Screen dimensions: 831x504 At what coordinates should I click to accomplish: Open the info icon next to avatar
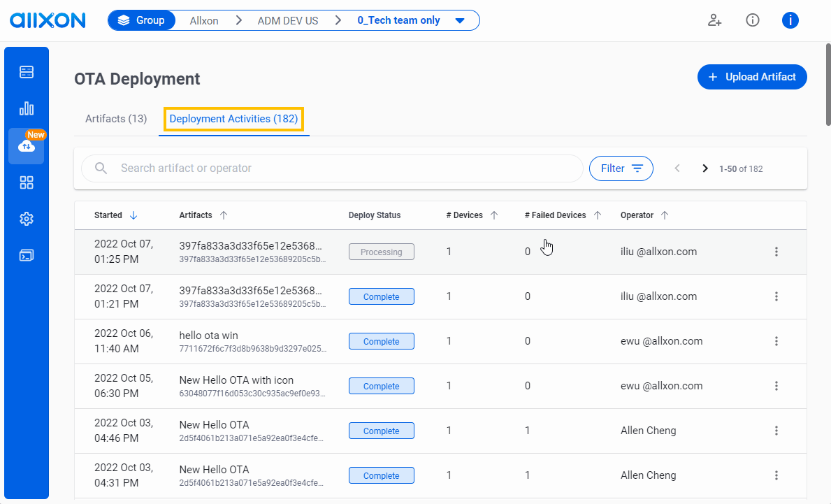click(753, 20)
